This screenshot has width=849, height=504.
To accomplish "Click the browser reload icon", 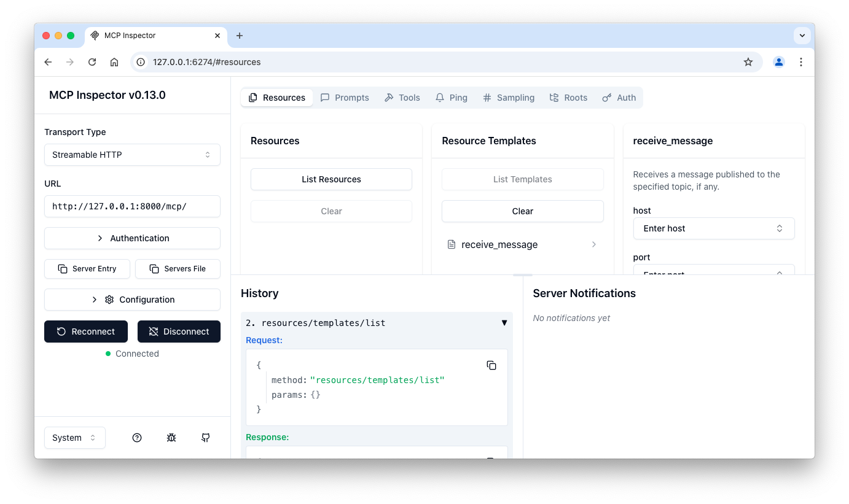I will [92, 62].
